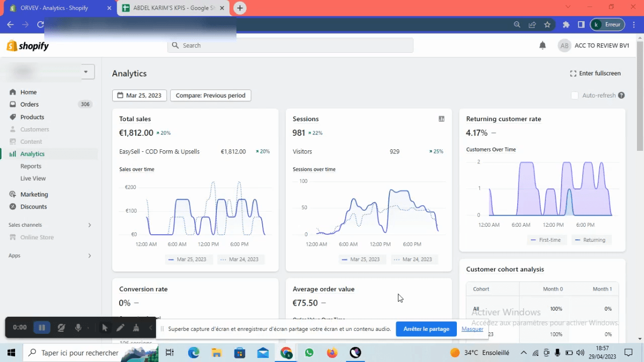Image resolution: width=644 pixels, height=362 pixels.
Task: Click the Masquer link
Action: click(472, 329)
